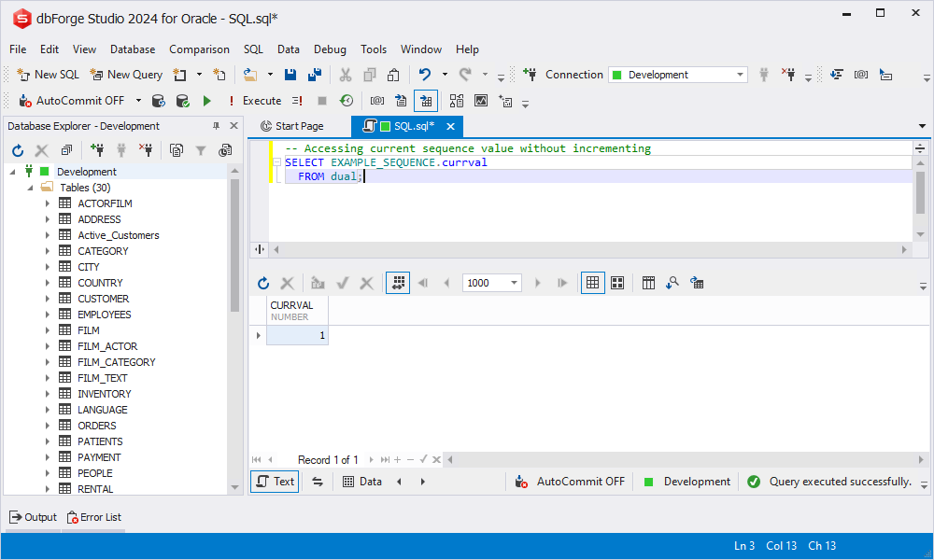Switch results to grid view

tap(593, 283)
